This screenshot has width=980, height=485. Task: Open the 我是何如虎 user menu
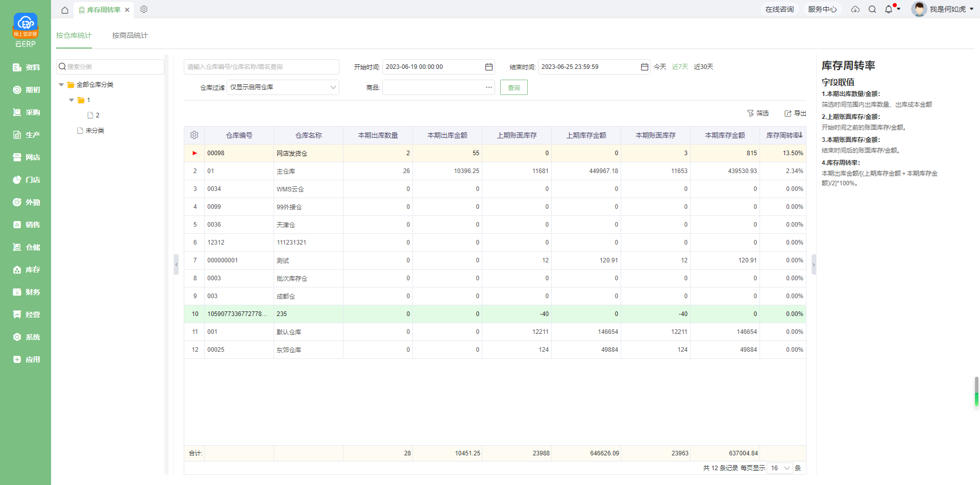943,9
